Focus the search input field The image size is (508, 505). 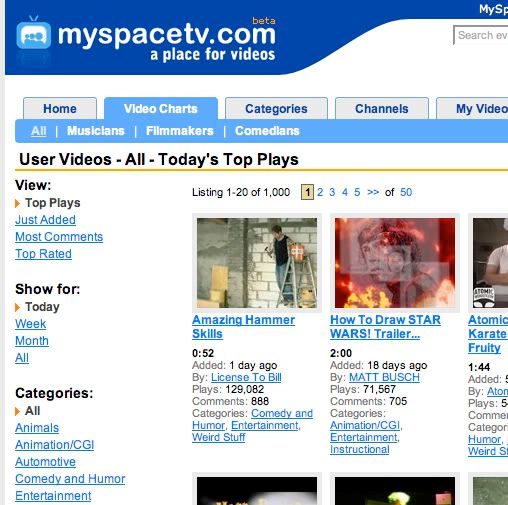(x=481, y=35)
